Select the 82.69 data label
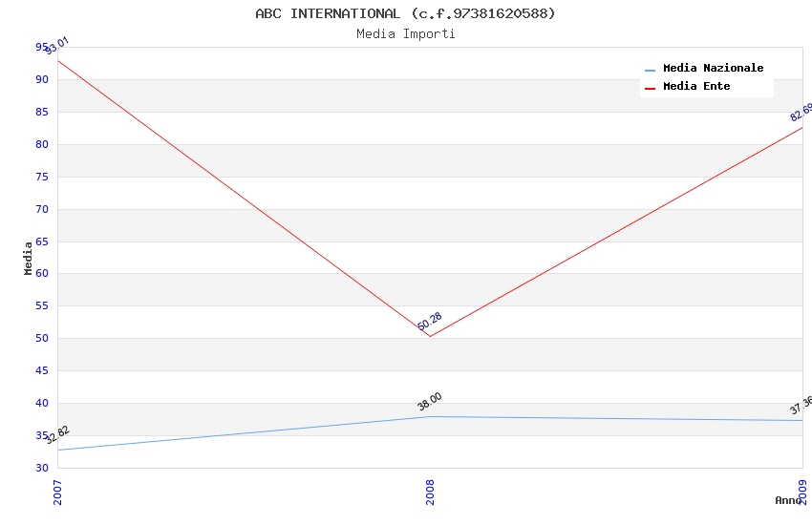The image size is (812, 525). point(801,112)
